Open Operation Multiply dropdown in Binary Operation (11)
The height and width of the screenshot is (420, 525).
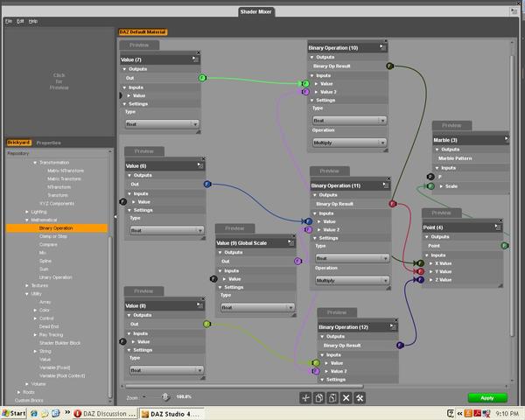coord(353,280)
